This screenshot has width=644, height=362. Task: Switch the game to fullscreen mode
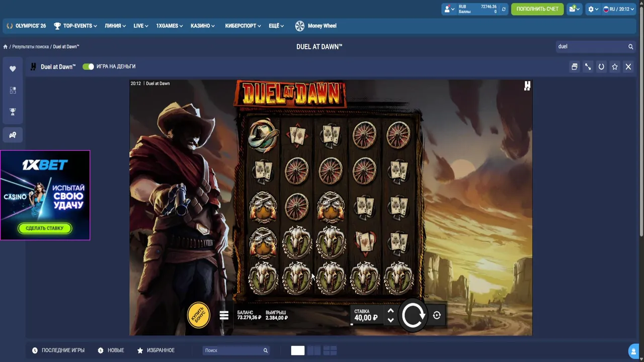tap(588, 66)
